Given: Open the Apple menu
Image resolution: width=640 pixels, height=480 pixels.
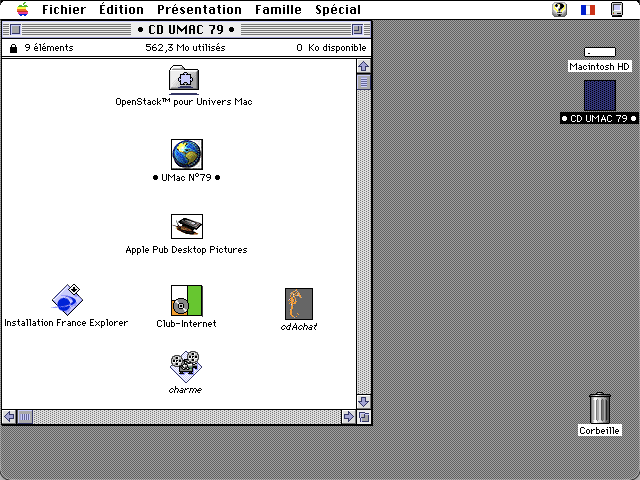Looking at the screenshot, I should pyautogui.click(x=23, y=9).
